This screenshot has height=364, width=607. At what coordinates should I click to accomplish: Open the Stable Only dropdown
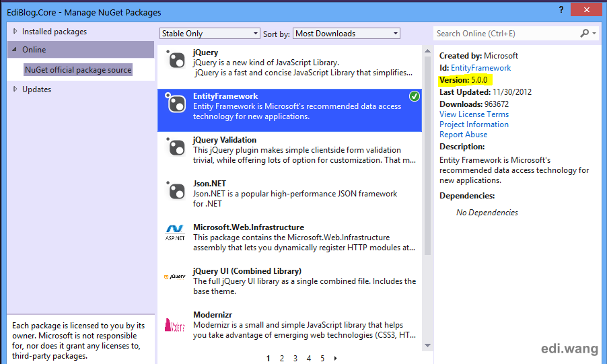(x=209, y=33)
